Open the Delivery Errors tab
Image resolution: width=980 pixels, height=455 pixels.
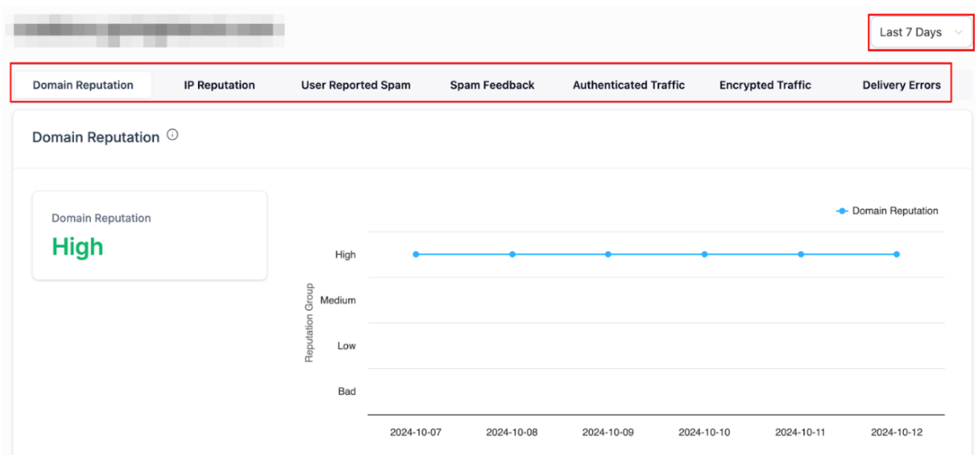click(901, 85)
